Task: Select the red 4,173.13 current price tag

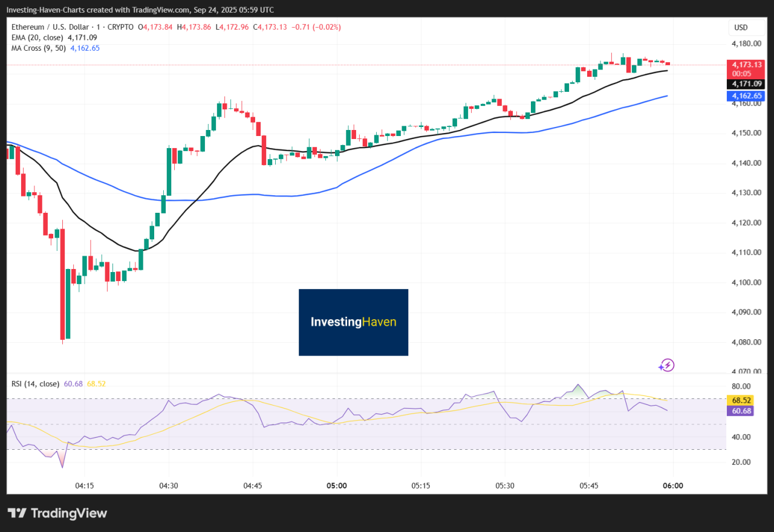Action: click(746, 64)
